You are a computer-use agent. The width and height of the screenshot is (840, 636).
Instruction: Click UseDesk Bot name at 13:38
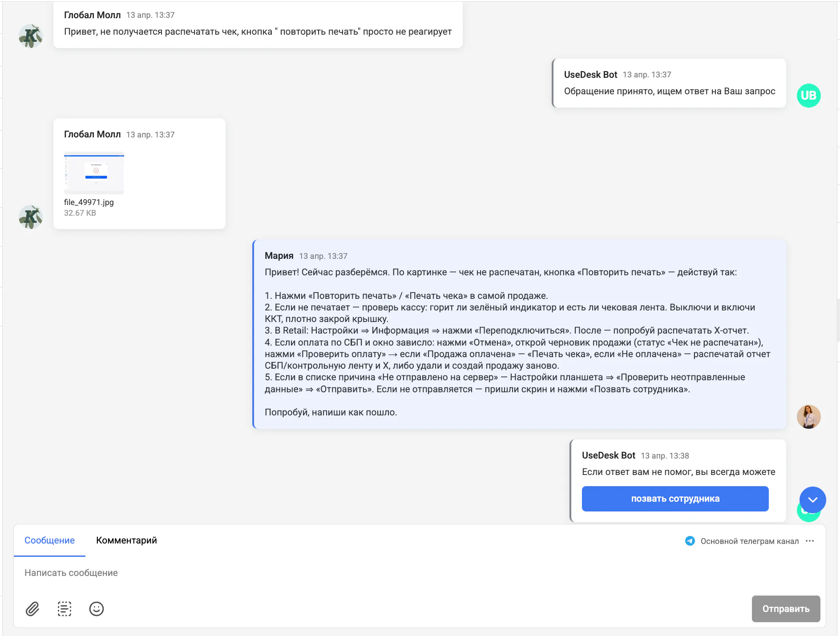pyautogui.click(x=608, y=455)
